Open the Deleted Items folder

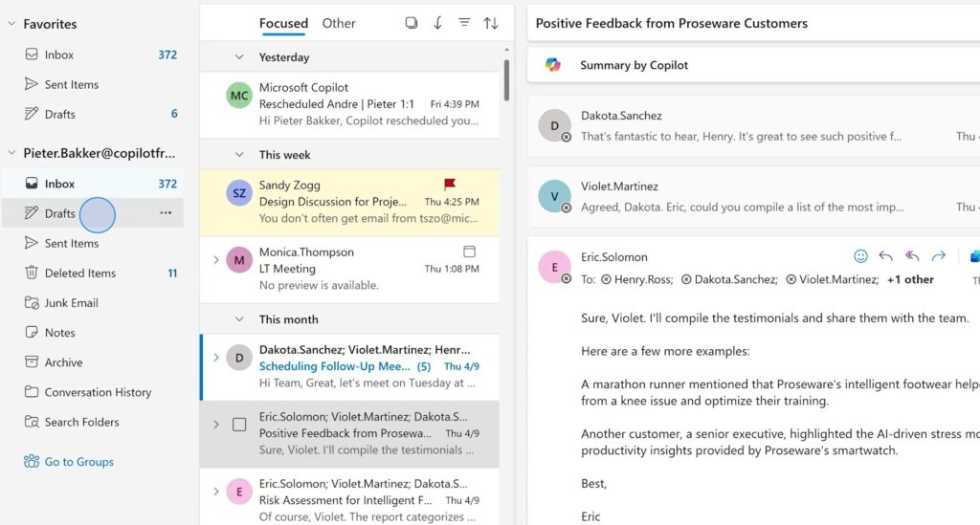(x=79, y=273)
